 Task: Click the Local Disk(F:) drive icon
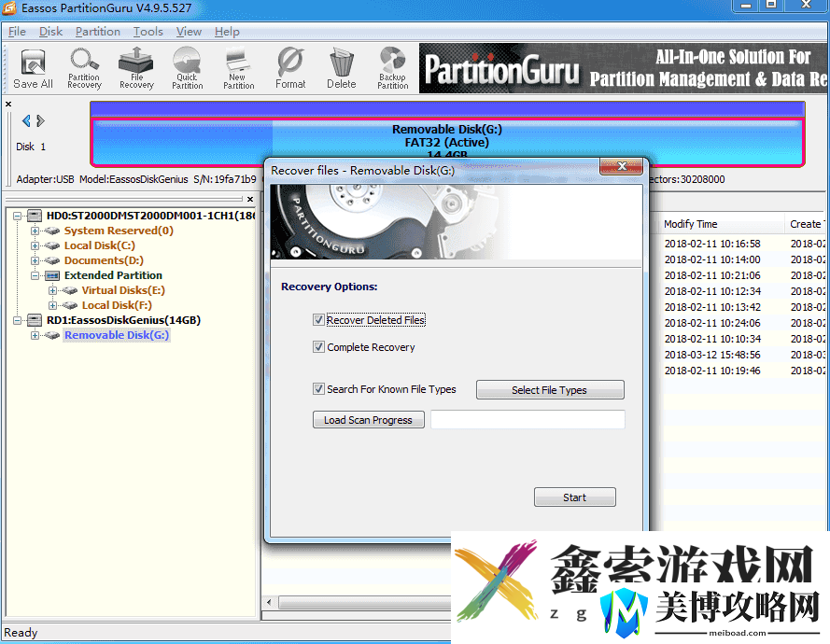(x=70, y=305)
